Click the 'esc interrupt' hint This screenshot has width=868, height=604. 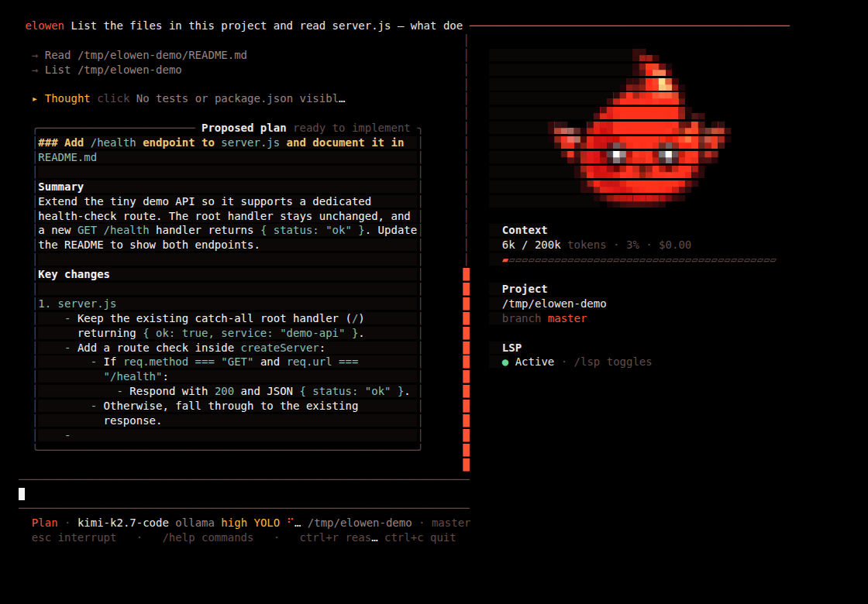[74, 537]
